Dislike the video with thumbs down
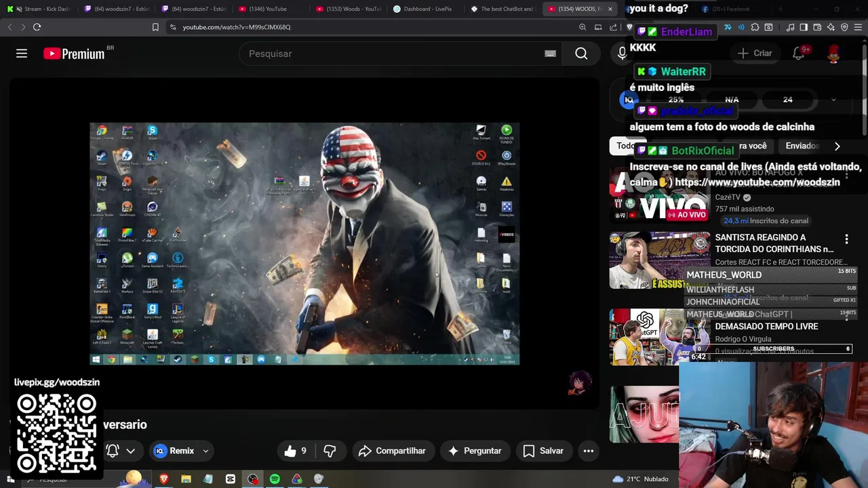Viewport: 868px width, 488px height. 330,451
